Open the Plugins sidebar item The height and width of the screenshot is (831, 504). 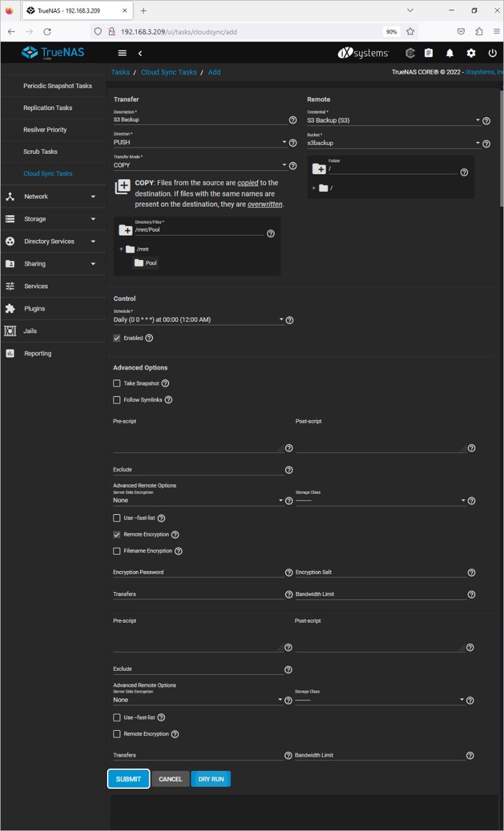tap(53, 309)
